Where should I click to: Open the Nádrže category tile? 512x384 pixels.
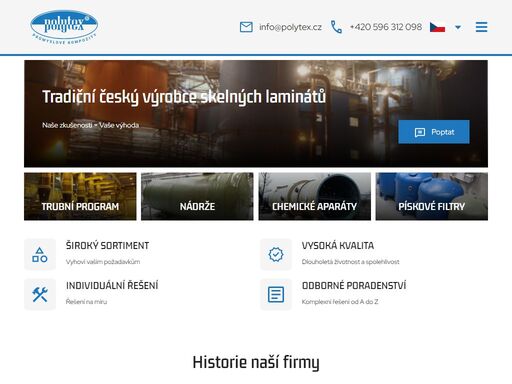[197, 196]
